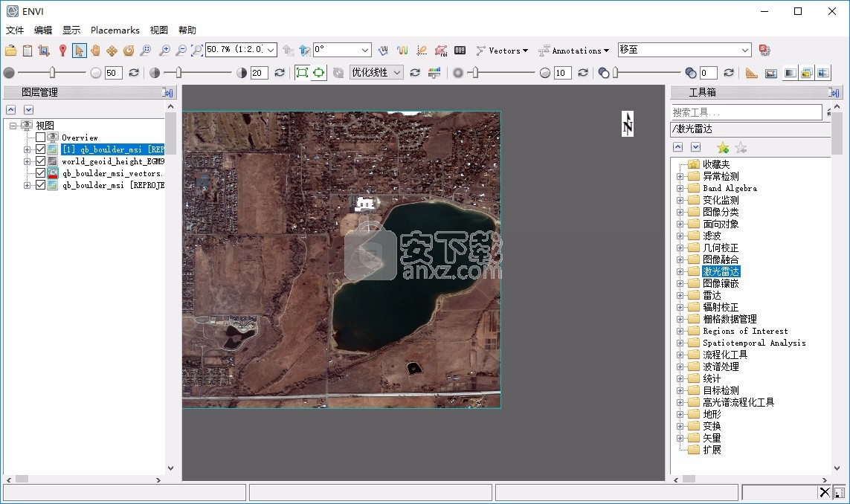Reset transparency with refresh icon beside 0

tap(729, 73)
